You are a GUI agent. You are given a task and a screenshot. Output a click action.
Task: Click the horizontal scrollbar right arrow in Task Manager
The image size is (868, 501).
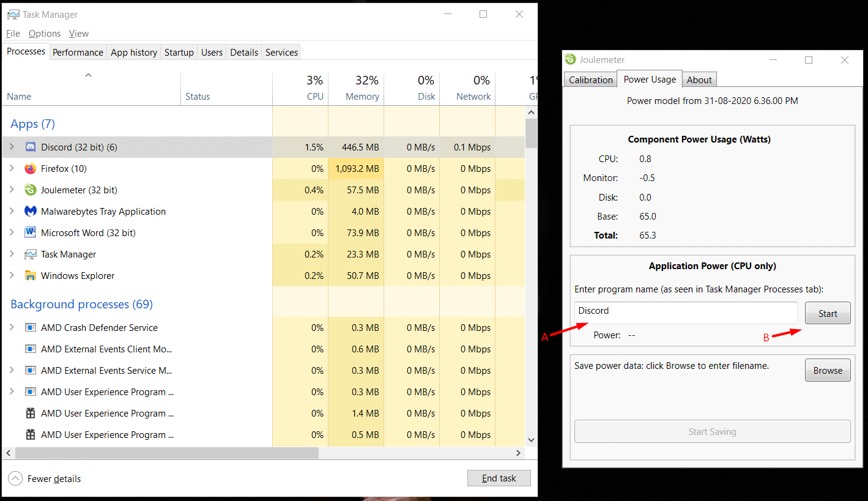[518, 453]
